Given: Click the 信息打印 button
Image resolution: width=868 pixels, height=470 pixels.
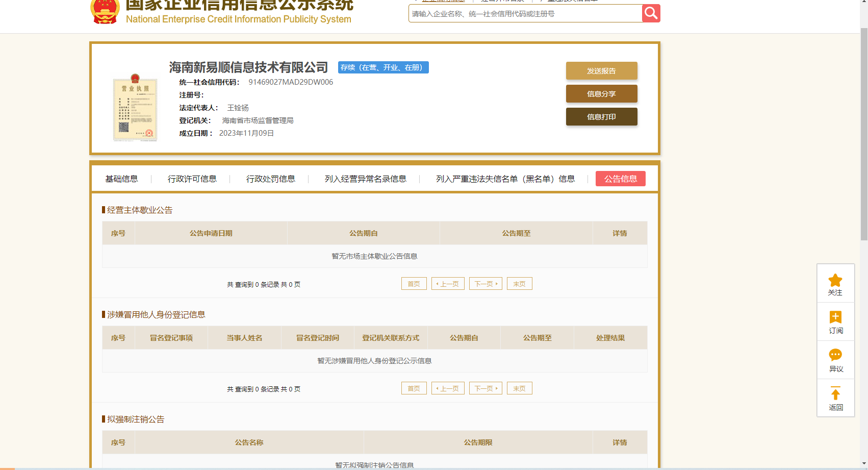Looking at the screenshot, I should click(602, 117).
